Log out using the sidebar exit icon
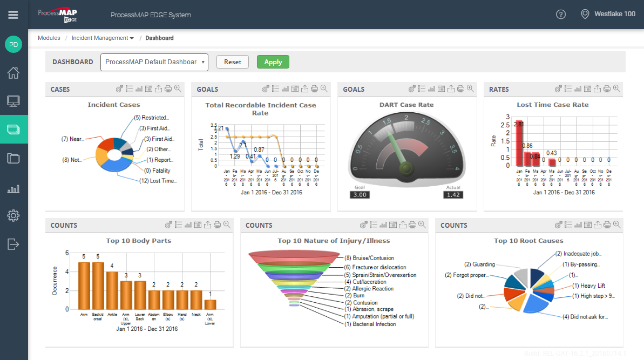This screenshot has height=360, width=644. pyautogui.click(x=13, y=244)
